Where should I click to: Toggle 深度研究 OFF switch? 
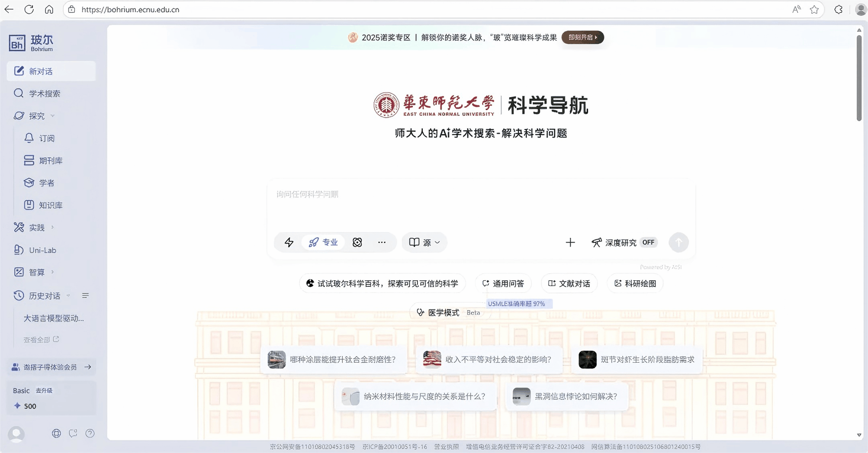click(x=648, y=243)
